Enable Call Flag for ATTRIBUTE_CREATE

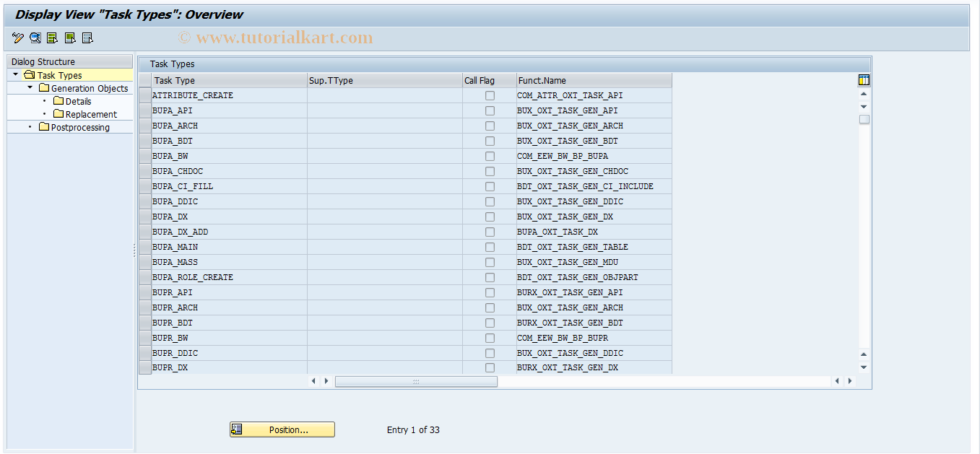[x=490, y=95]
